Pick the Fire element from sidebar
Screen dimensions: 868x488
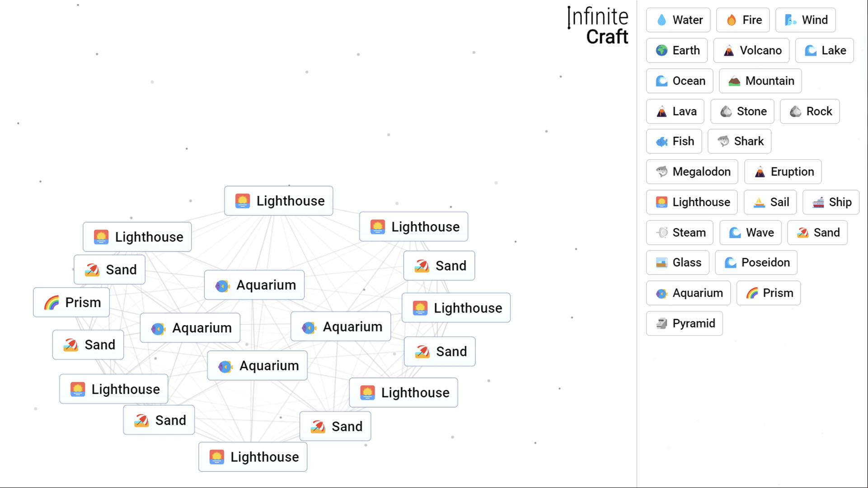743,20
